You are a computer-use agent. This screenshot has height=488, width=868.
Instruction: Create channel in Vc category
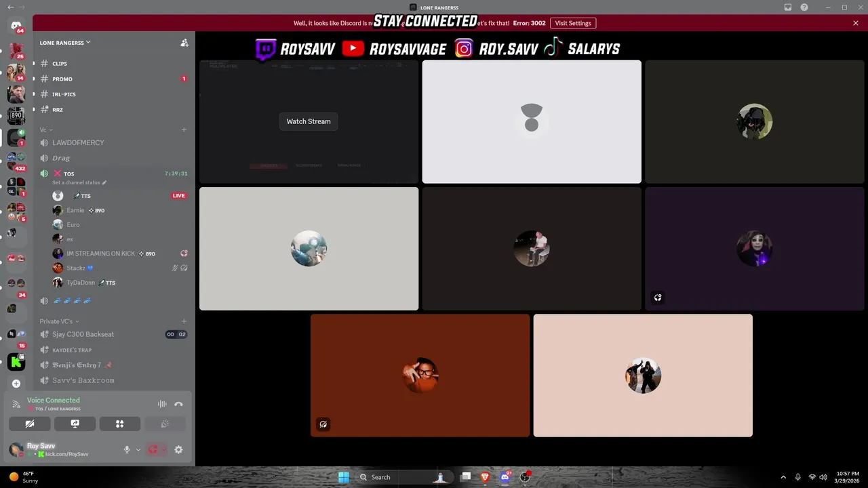[184, 129]
